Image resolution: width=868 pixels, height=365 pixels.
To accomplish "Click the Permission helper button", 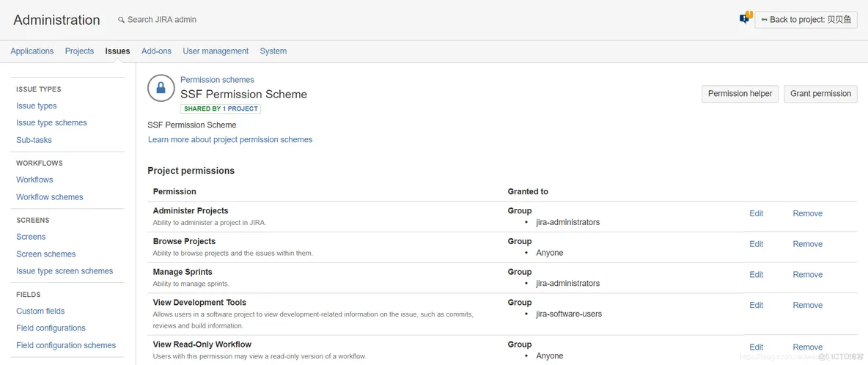I will click(740, 94).
